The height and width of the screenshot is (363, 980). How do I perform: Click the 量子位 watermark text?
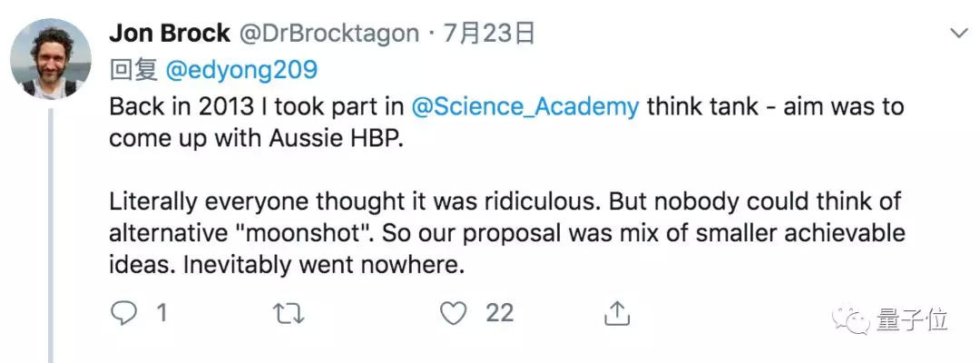click(x=913, y=320)
